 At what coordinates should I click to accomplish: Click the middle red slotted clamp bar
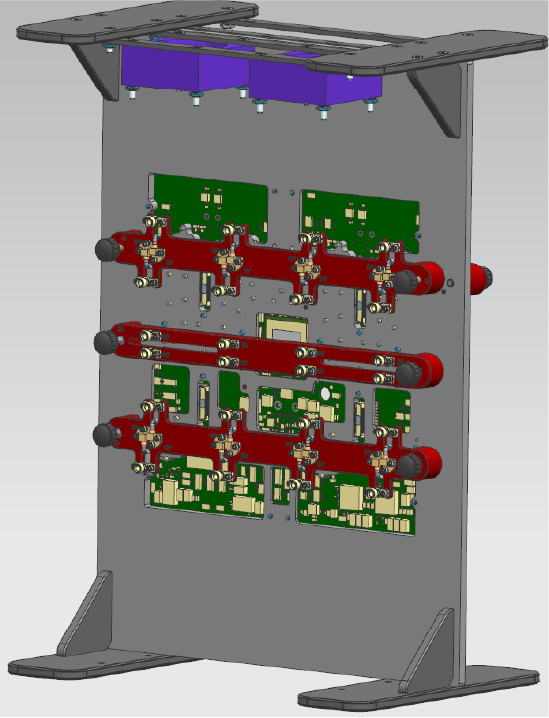(x=270, y=355)
